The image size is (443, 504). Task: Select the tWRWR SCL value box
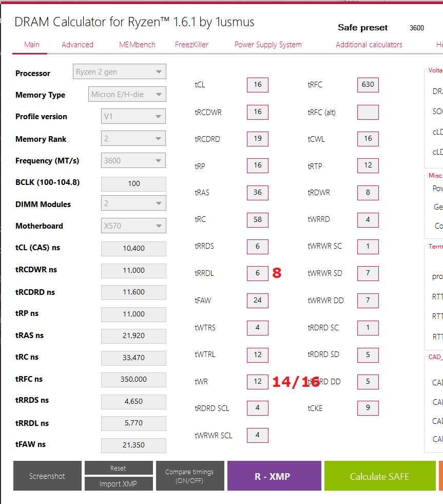coord(258,435)
